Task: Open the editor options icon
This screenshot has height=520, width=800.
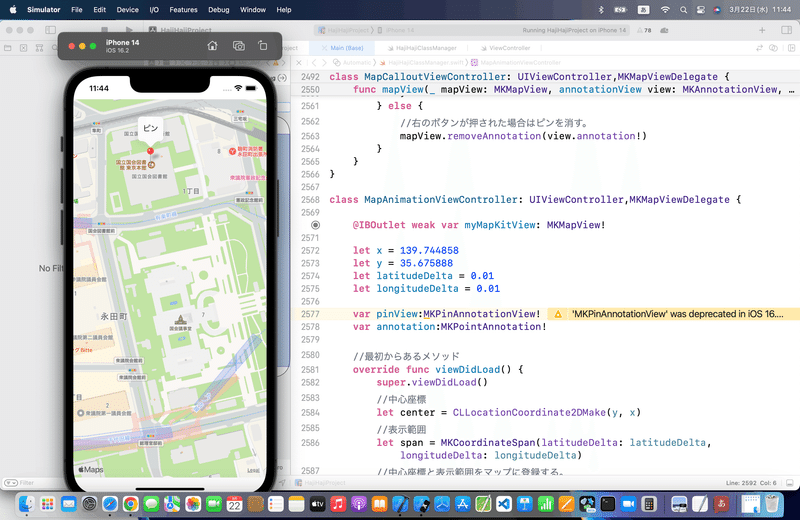Action: [x=773, y=48]
